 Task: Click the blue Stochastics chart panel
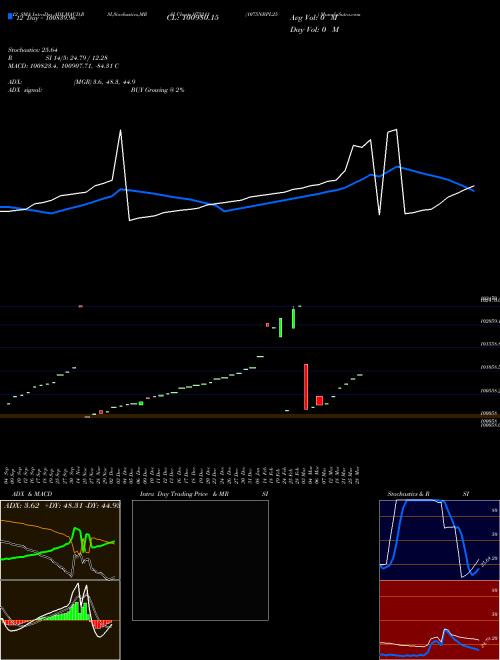pyautogui.click(x=439, y=540)
